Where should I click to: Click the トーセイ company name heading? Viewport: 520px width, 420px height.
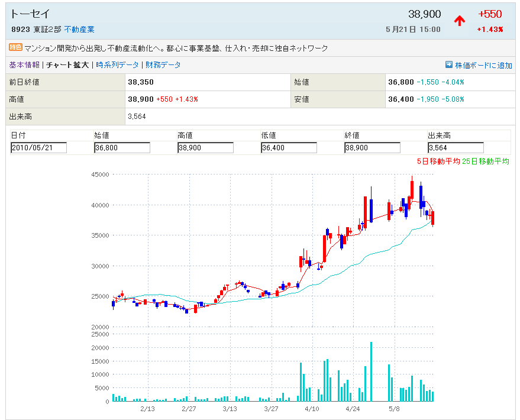(31, 14)
